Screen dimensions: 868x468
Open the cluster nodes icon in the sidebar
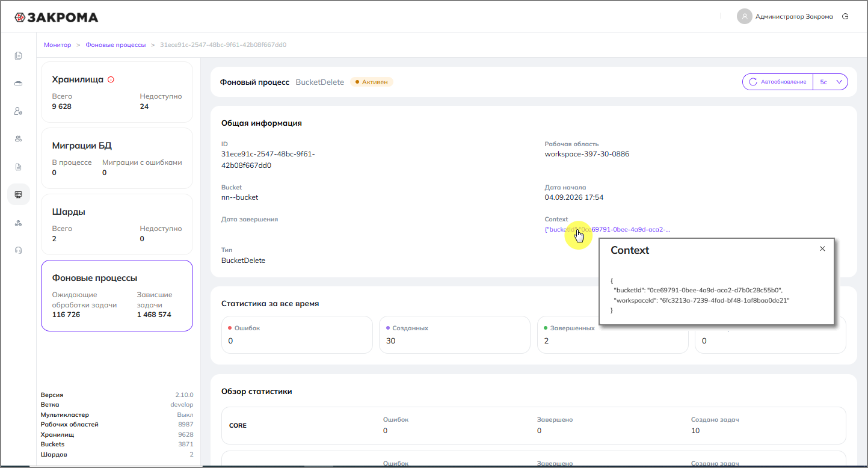pos(18,223)
